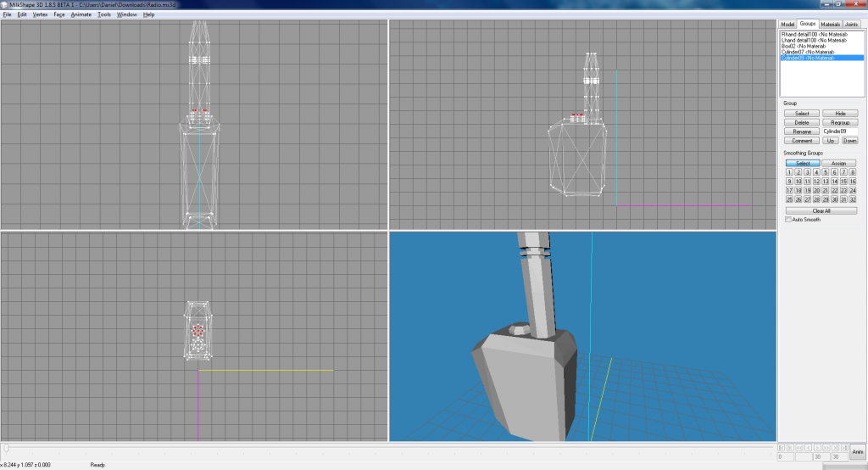Image resolution: width=868 pixels, height=470 pixels.
Task: Pick smoothing group number 16
Action: tap(853, 182)
